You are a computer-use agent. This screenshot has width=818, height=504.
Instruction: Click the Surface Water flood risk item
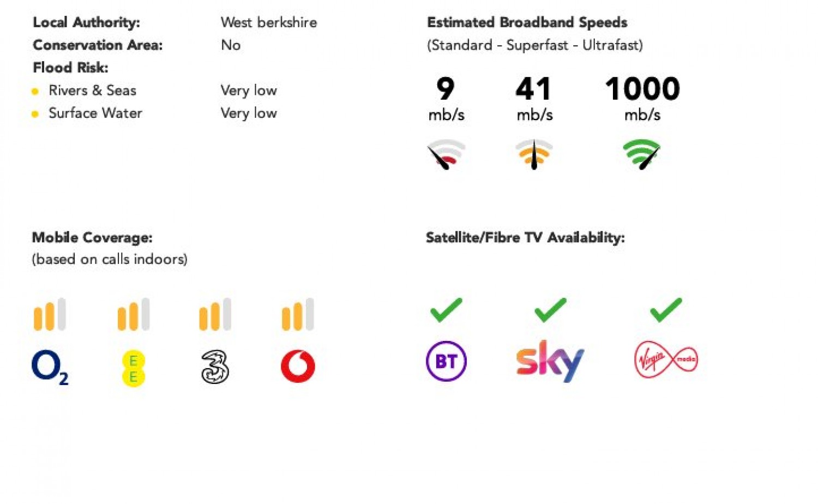point(95,113)
